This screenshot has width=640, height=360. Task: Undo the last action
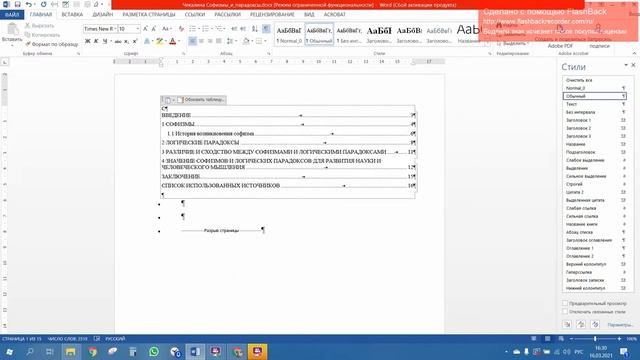coord(29,4)
